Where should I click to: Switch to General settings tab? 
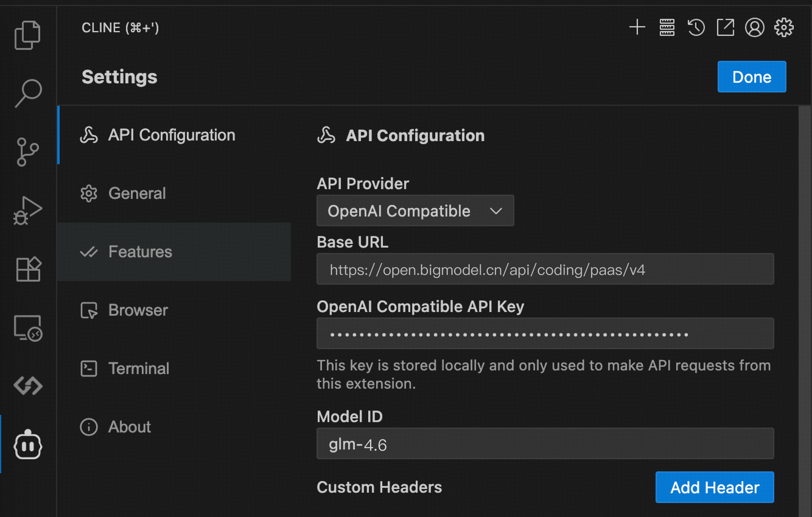click(x=137, y=193)
